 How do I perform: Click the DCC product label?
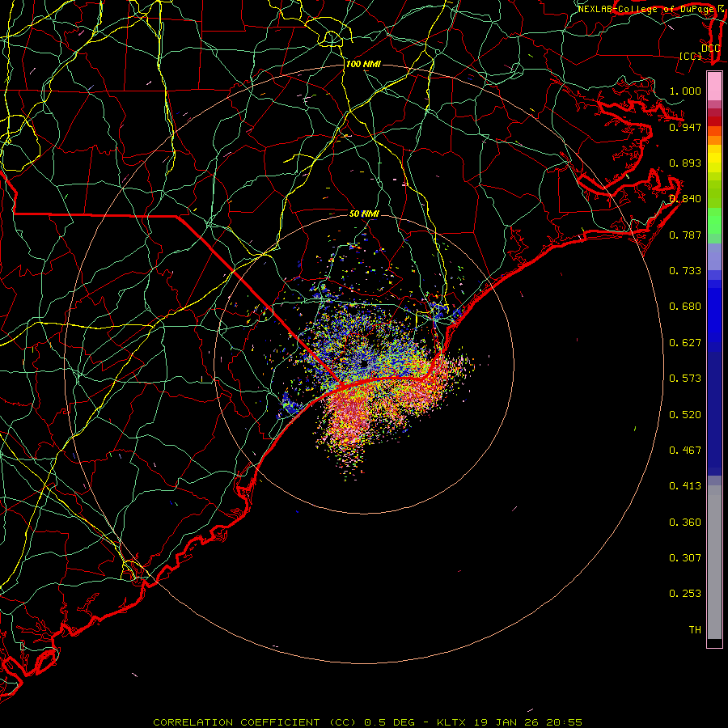[711, 49]
